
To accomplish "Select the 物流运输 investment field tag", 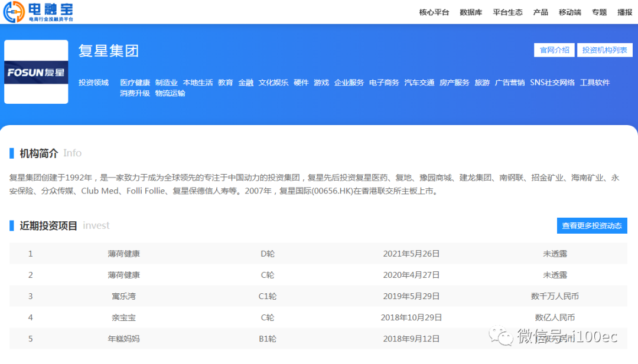I will (170, 93).
